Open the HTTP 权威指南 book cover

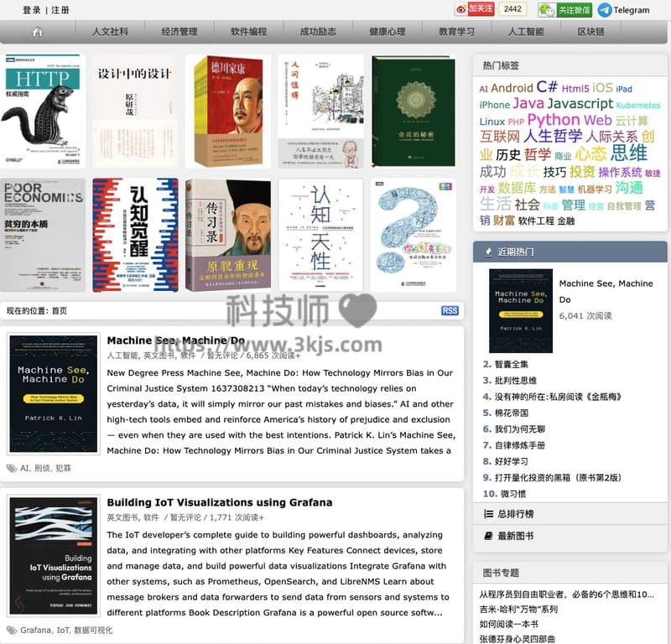[43, 111]
